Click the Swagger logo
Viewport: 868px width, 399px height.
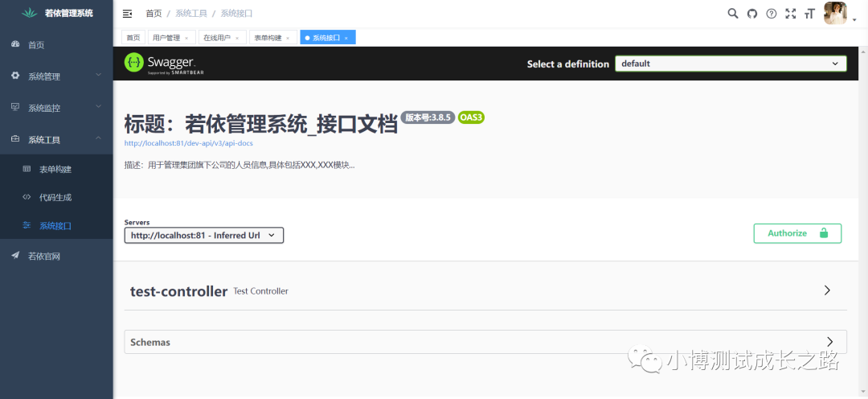pos(164,64)
